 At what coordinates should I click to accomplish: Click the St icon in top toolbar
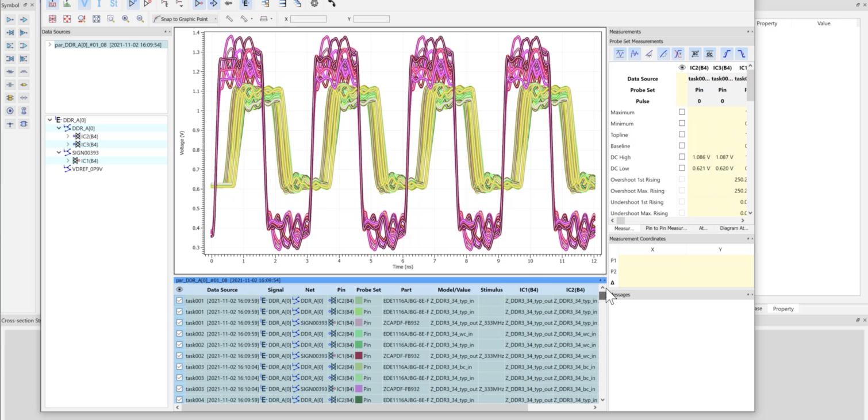pos(114,3)
